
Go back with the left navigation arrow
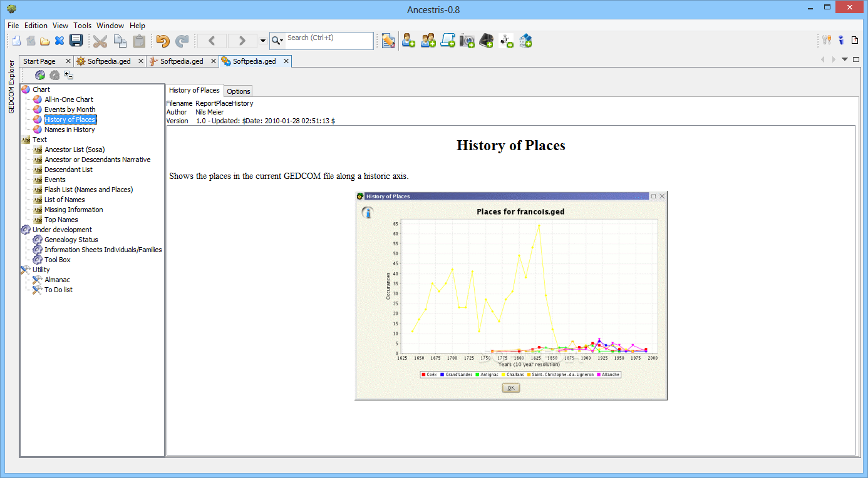pos(212,41)
